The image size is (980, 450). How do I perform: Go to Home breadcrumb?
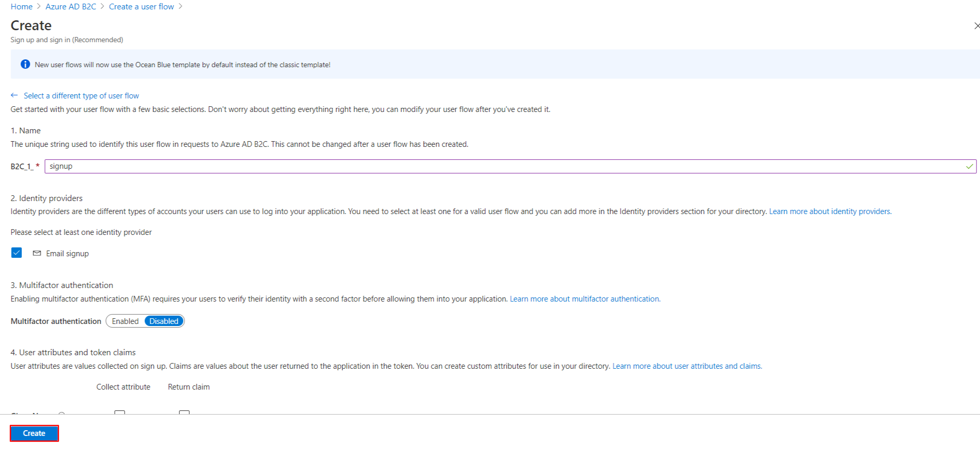pos(21,6)
